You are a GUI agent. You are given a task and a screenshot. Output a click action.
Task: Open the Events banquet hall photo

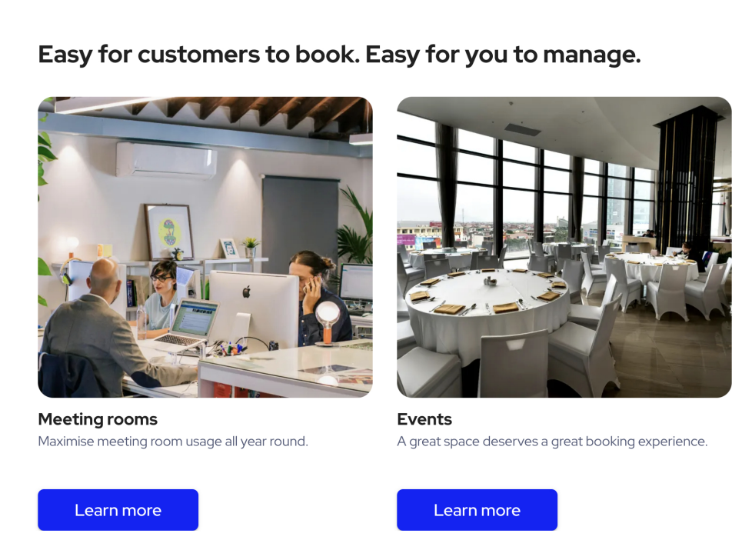tap(564, 247)
